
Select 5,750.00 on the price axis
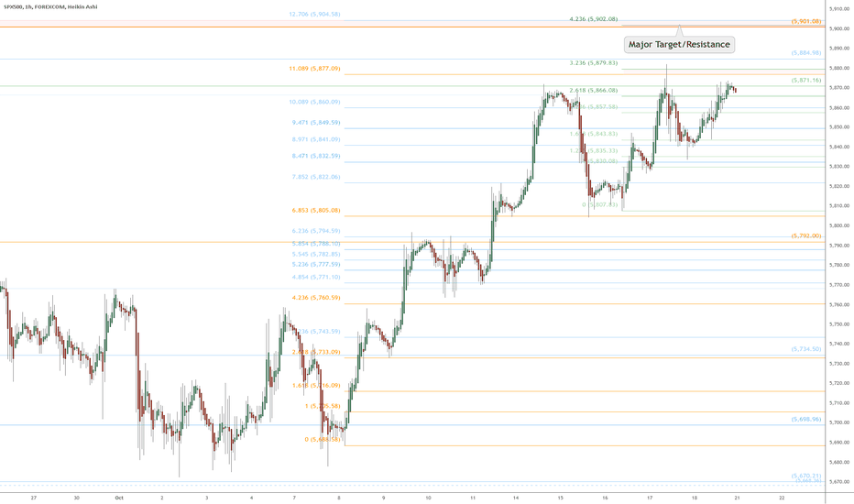(839, 324)
